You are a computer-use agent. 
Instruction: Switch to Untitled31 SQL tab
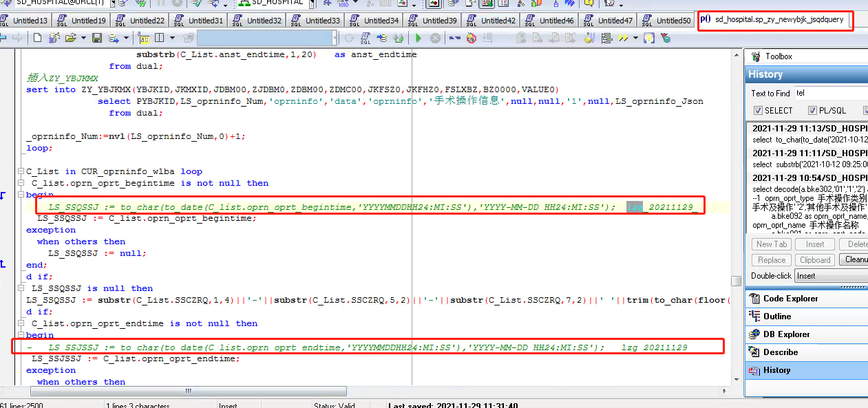[x=198, y=21]
